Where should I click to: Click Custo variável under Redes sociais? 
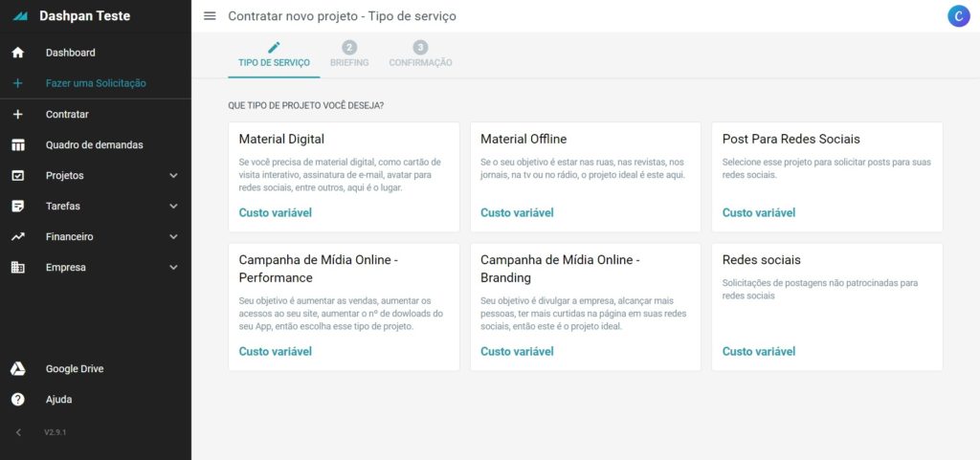point(759,351)
